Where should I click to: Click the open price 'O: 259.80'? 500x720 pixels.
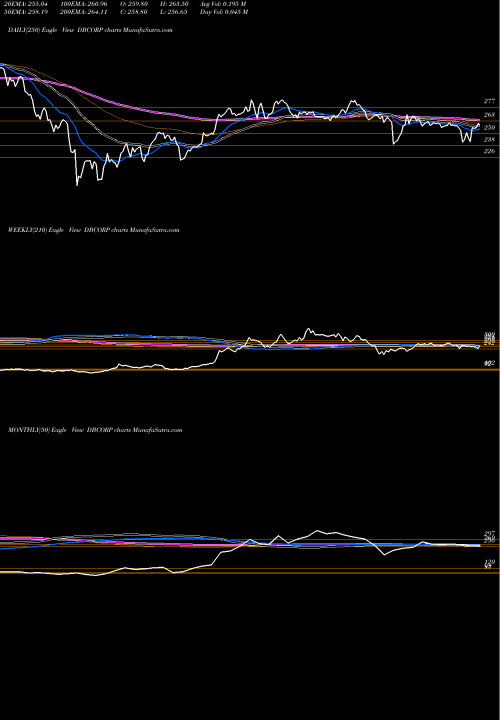tap(135, 4)
